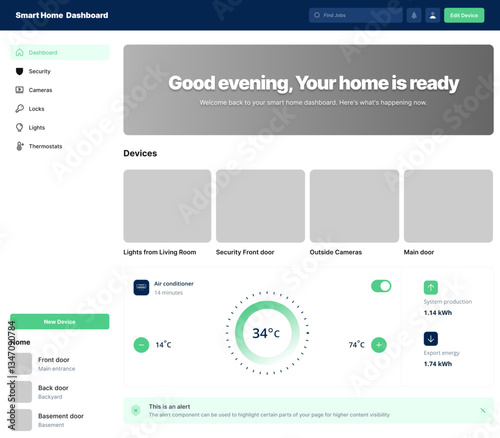Click the alert hexagon icon

(136, 410)
